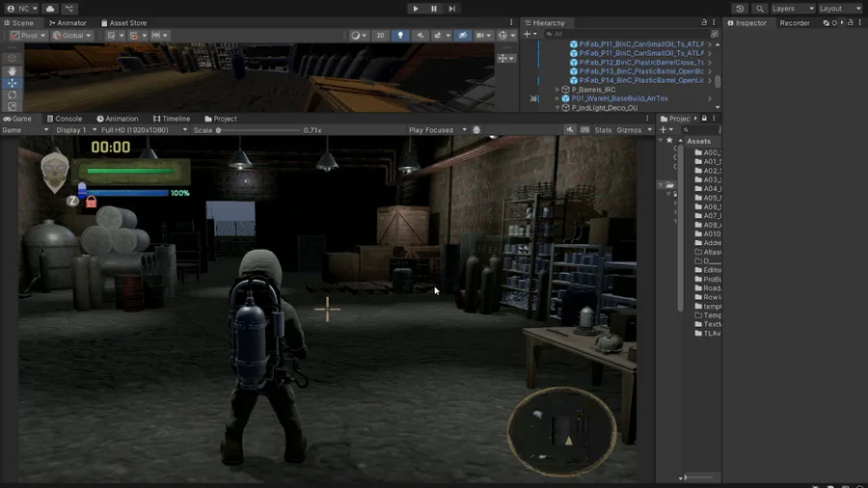Toggle mute audio icon in Game toolbar
This screenshot has height=488, width=868.
click(570, 130)
